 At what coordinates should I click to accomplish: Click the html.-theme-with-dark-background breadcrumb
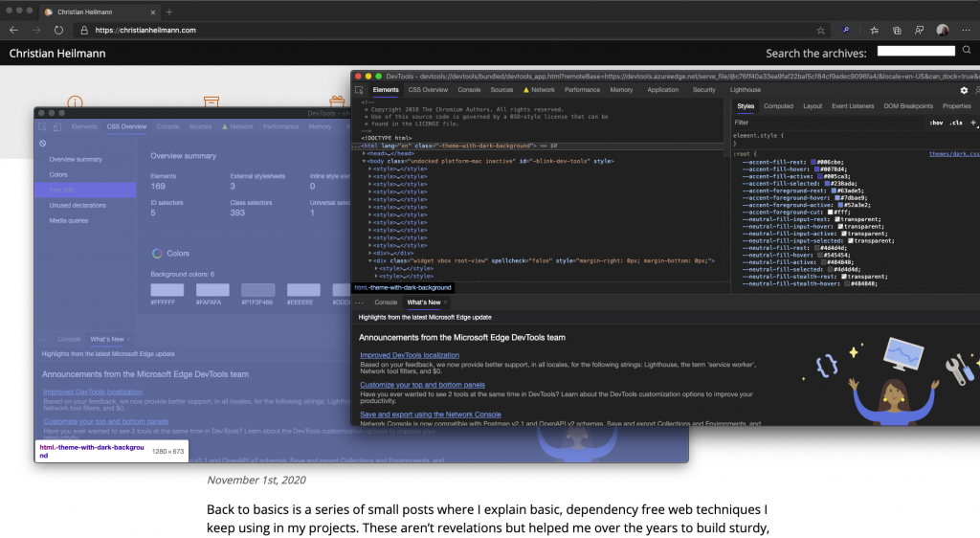click(x=403, y=288)
